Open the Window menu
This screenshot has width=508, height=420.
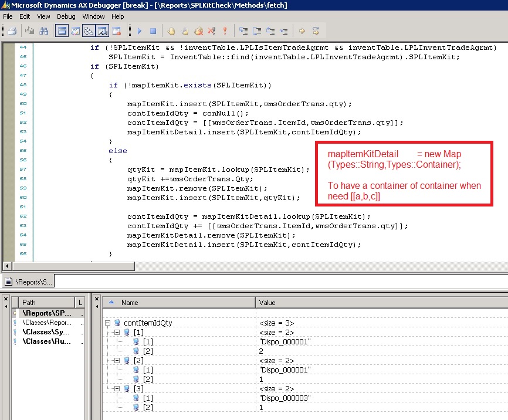coord(93,16)
